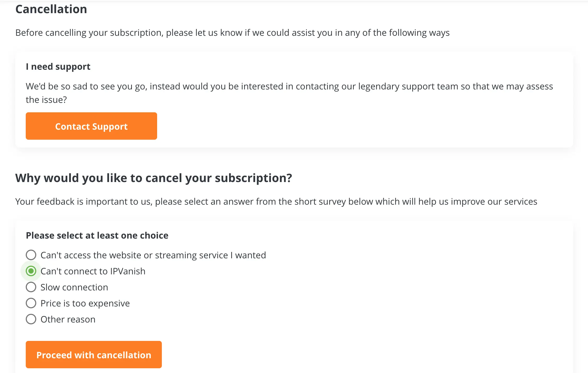Click the support team assessment message

[x=289, y=93]
